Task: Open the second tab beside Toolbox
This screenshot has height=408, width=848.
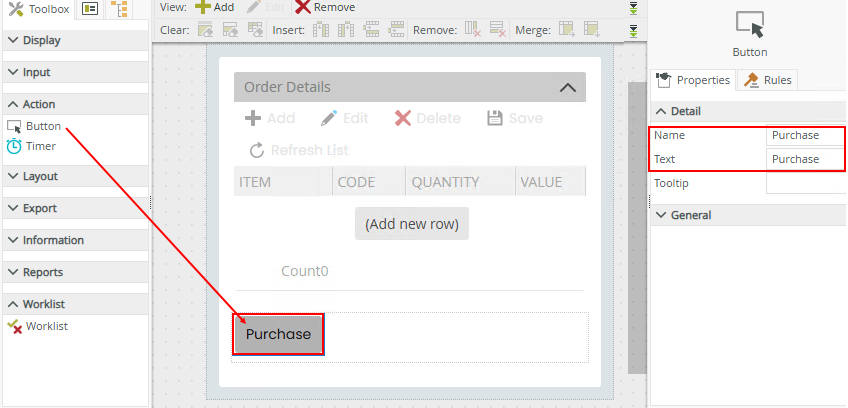Action: click(x=90, y=9)
